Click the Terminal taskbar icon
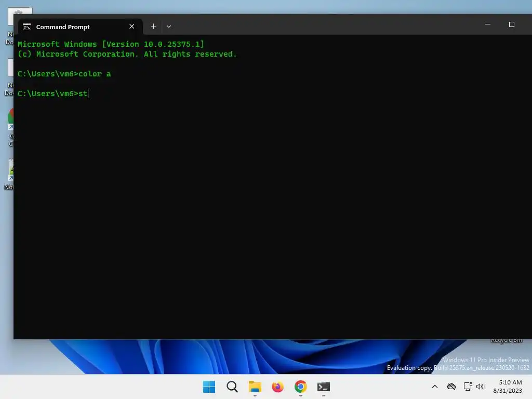The image size is (532, 399). (323, 387)
